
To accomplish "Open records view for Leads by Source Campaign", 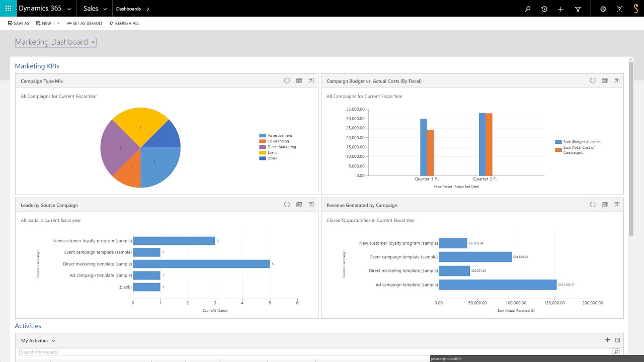I will [x=299, y=205].
